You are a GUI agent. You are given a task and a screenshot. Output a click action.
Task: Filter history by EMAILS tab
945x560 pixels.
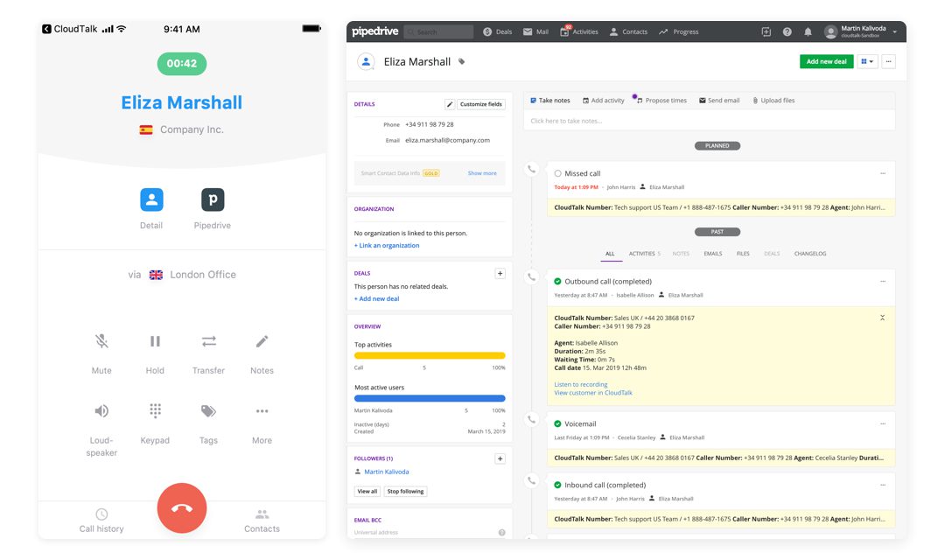713,254
